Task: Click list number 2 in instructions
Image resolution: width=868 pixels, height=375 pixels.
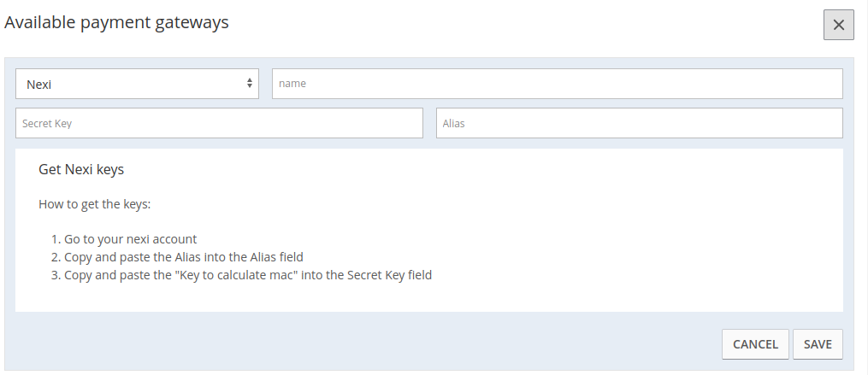Action: coord(56,257)
